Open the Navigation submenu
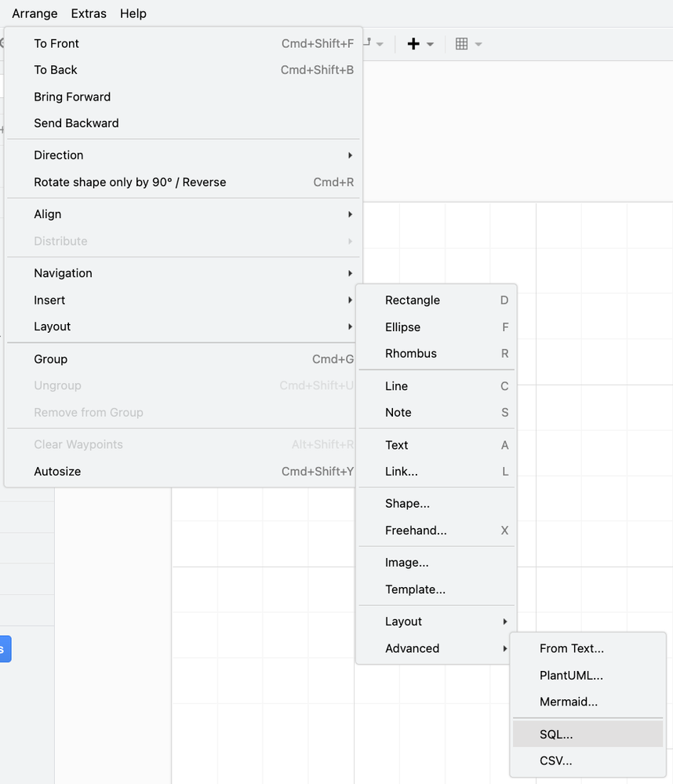 [x=184, y=273]
